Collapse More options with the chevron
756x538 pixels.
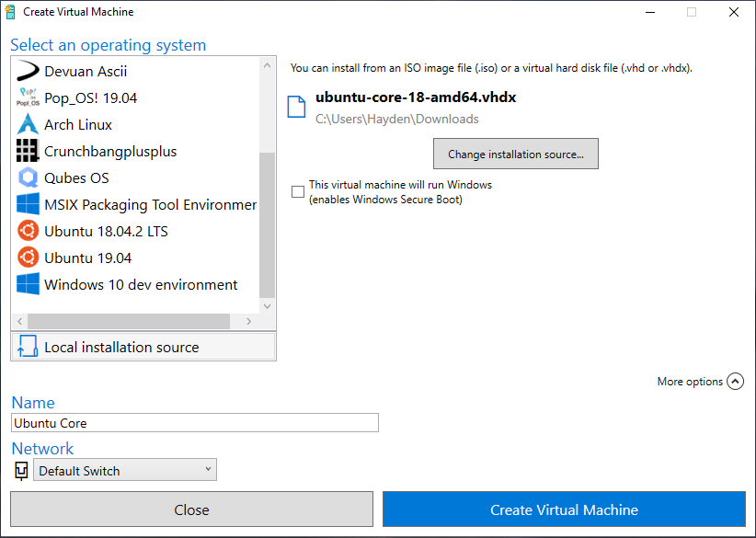[x=735, y=382]
